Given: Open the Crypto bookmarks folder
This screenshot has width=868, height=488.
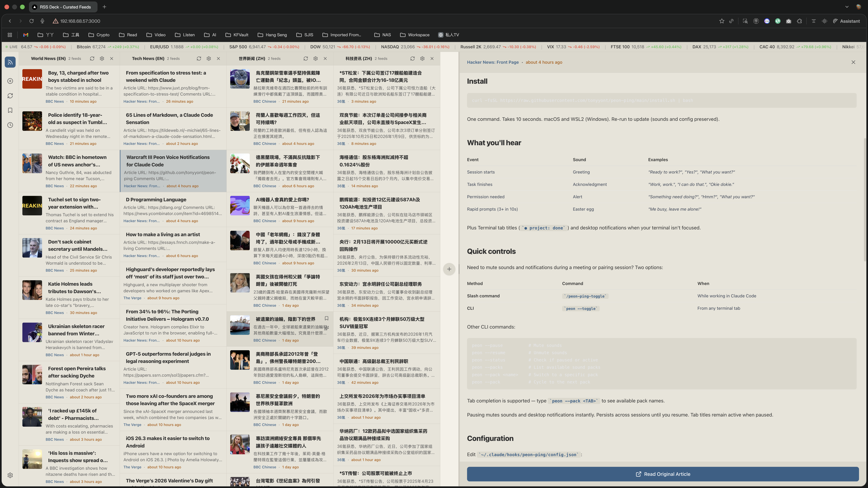Looking at the screenshot, I should 99,35.
